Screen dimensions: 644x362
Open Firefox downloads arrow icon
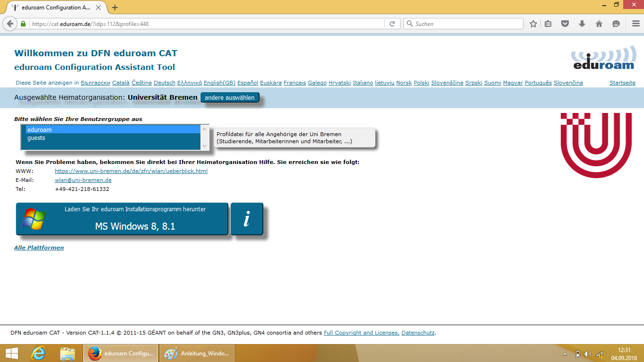click(582, 24)
